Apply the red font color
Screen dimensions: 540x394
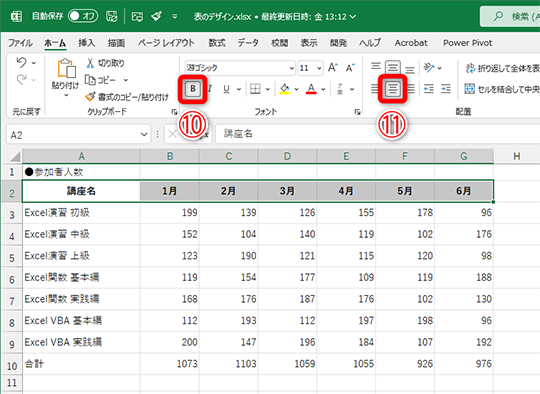tap(311, 89)
